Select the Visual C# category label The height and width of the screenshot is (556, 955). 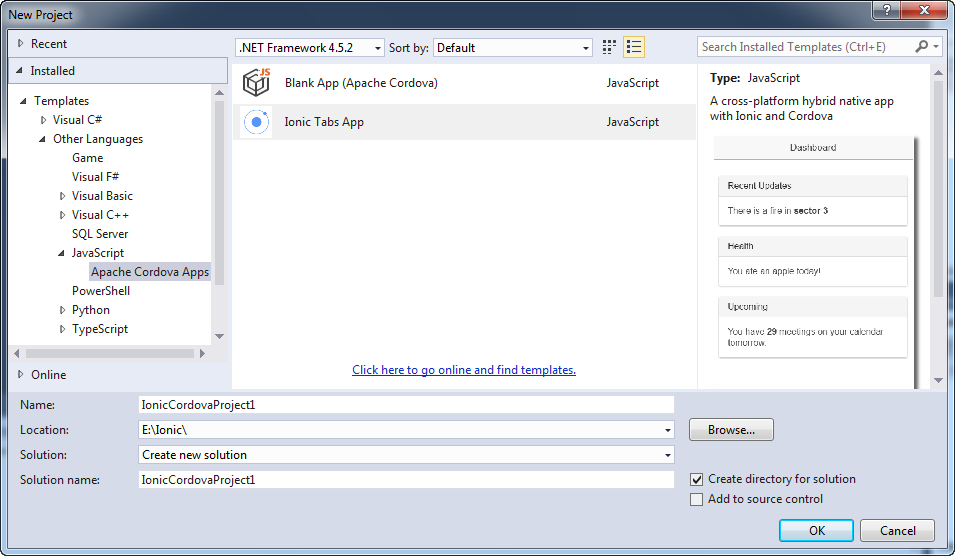point(77,120)
